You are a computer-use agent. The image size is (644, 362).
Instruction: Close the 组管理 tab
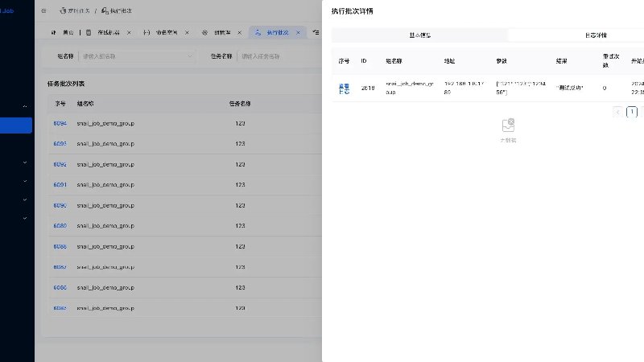(x=239, y=32)
